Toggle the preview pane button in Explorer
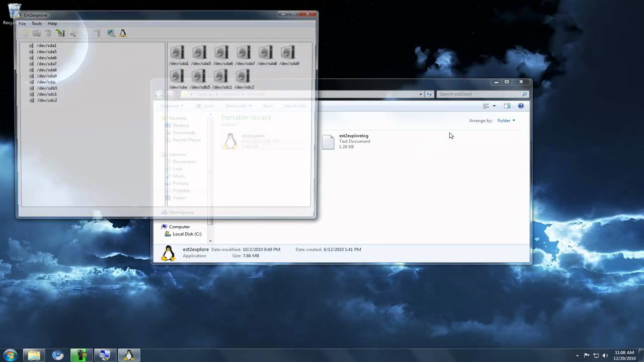Screen dimensions: 644x362 507,106
